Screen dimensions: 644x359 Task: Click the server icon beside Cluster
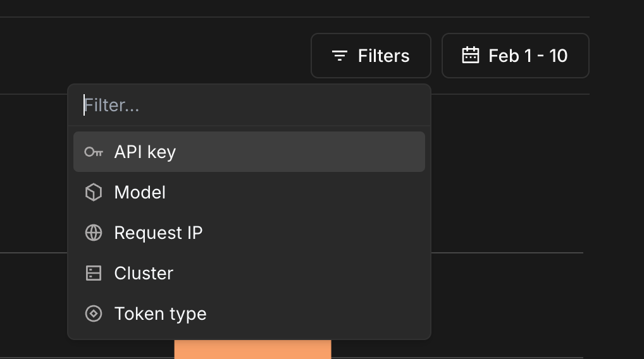94,273
